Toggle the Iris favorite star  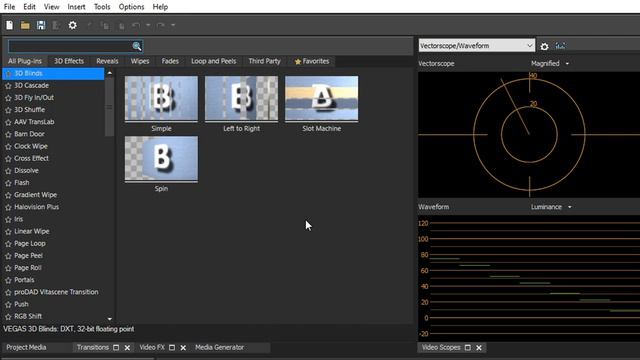[x=8, y=220]
